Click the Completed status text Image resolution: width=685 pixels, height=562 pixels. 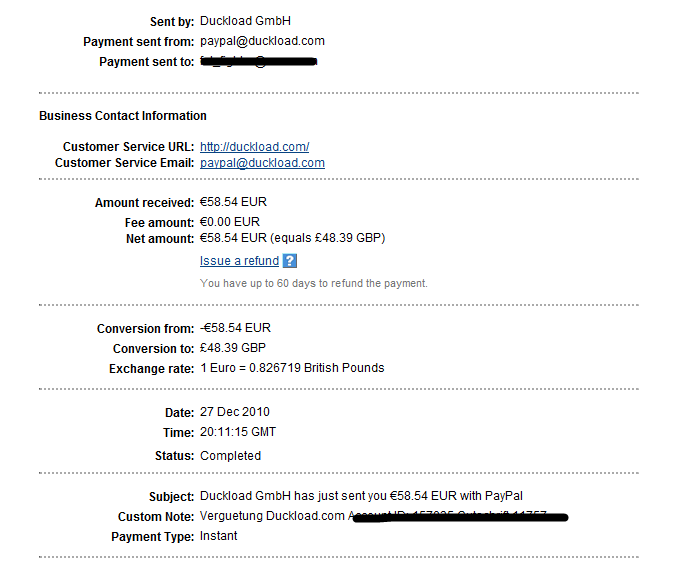pos(230,456)
